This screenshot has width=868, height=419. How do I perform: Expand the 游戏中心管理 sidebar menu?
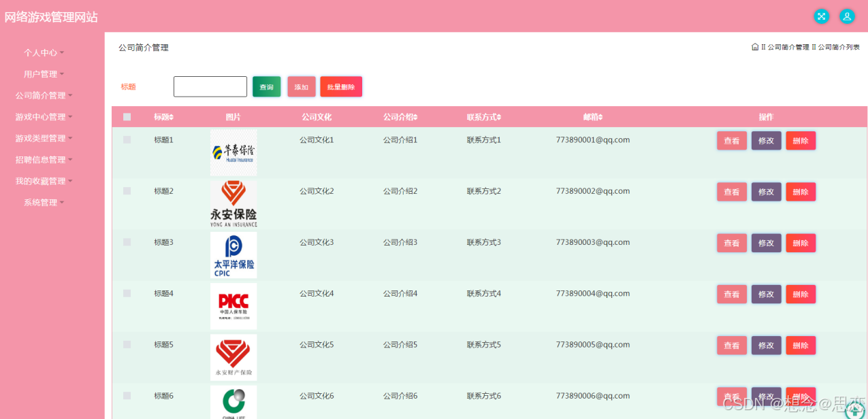[44, 117]
